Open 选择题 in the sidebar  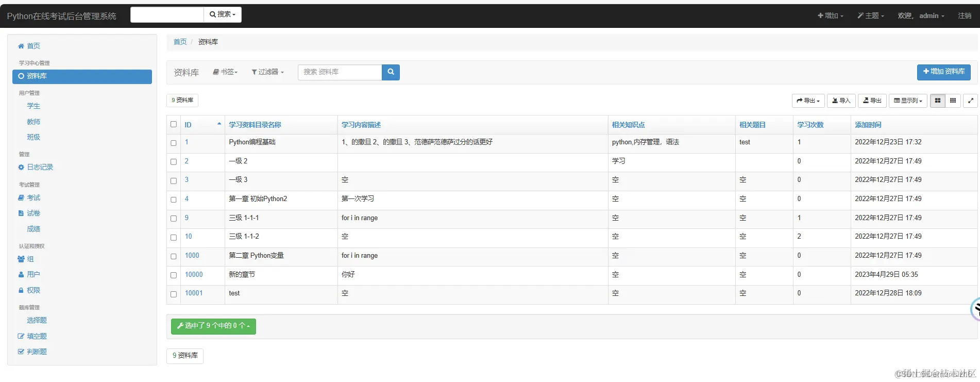tap(37, 320)
